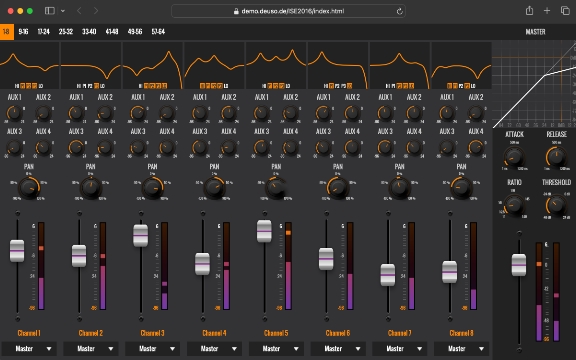The height and width of the screenshot is (360, 576).
Task: Switch to the 57-64 channel tab
Action: [158, 32]
